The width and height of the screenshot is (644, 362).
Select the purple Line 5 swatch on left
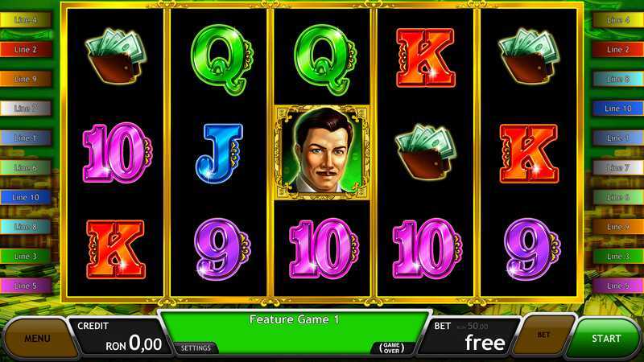click(26, 286)
